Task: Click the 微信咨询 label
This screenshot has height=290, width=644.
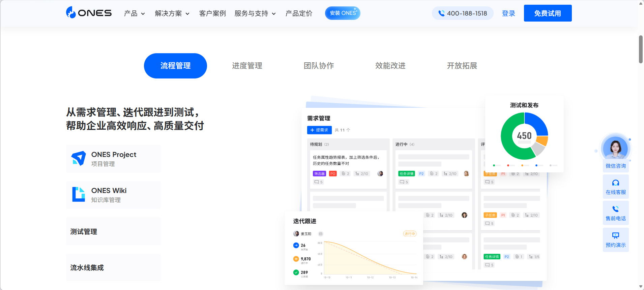Action: click(x=616, y=166)
